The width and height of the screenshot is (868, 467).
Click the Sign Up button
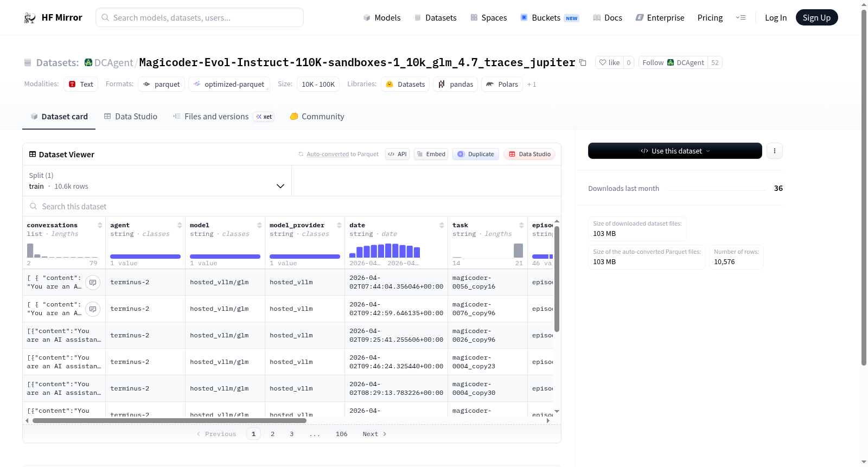[816, 18]
